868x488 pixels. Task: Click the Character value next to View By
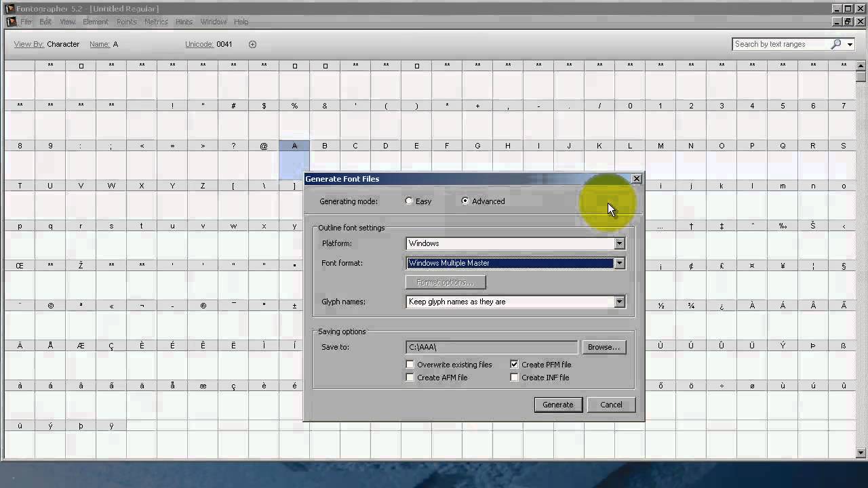63,44
